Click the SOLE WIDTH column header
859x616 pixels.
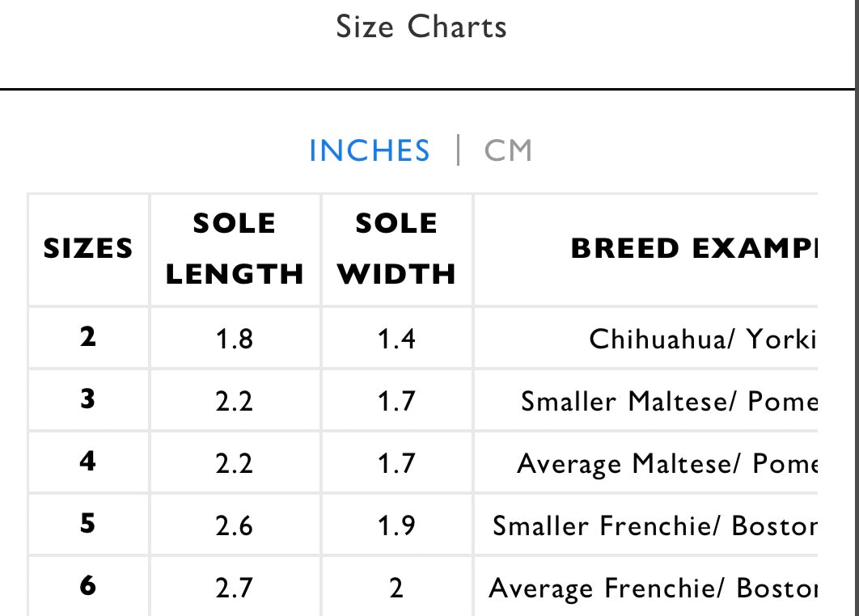coord(396,249)
